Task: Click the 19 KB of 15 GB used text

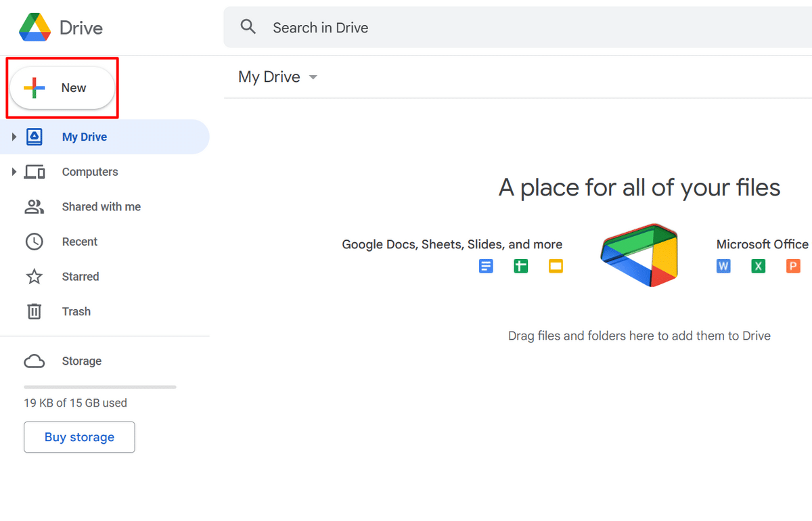Action: (x=76, y=403)
